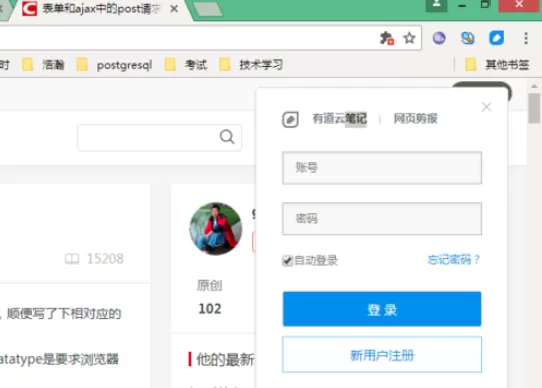Close the Youdao Note login popup

[x=486, y=107]
